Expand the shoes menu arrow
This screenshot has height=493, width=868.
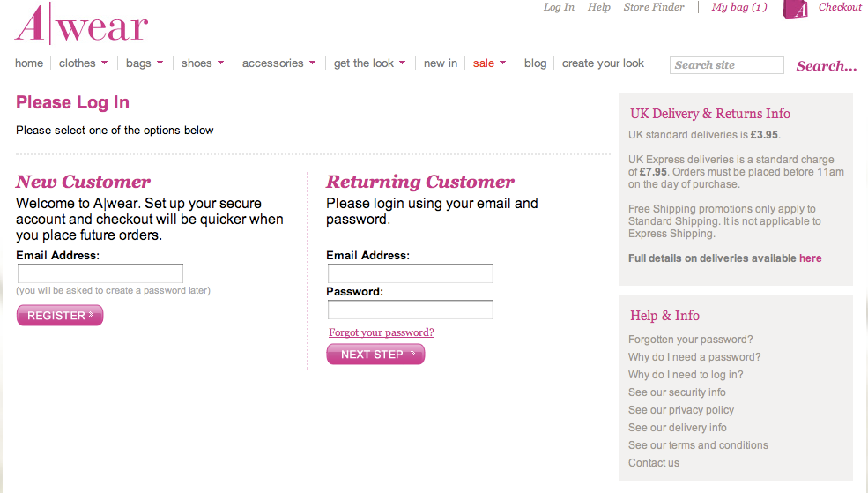point(221,63)
